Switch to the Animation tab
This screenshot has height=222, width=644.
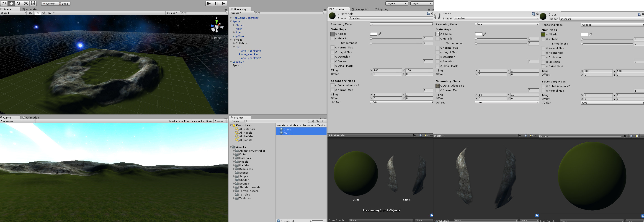[x=31, y=118]
